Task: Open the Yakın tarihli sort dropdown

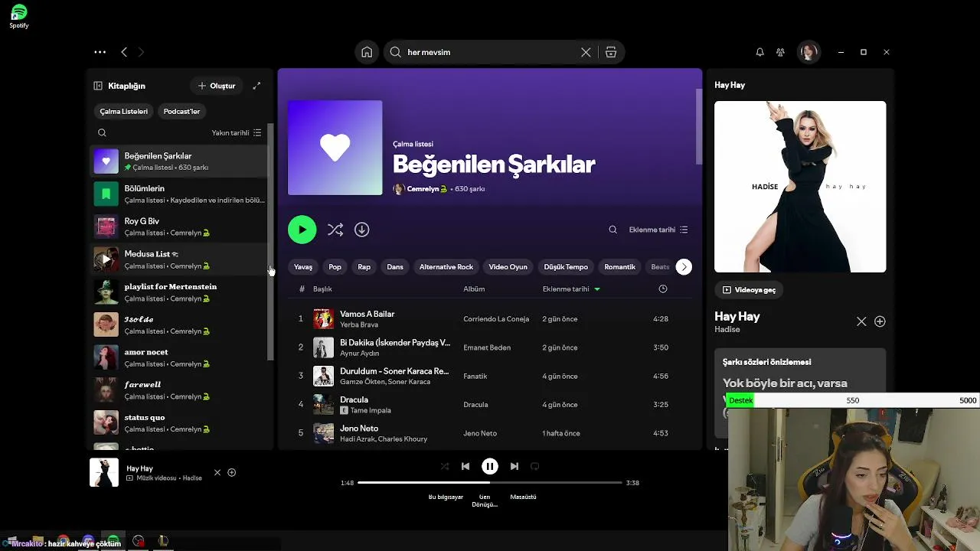Action: pos(237,132)
